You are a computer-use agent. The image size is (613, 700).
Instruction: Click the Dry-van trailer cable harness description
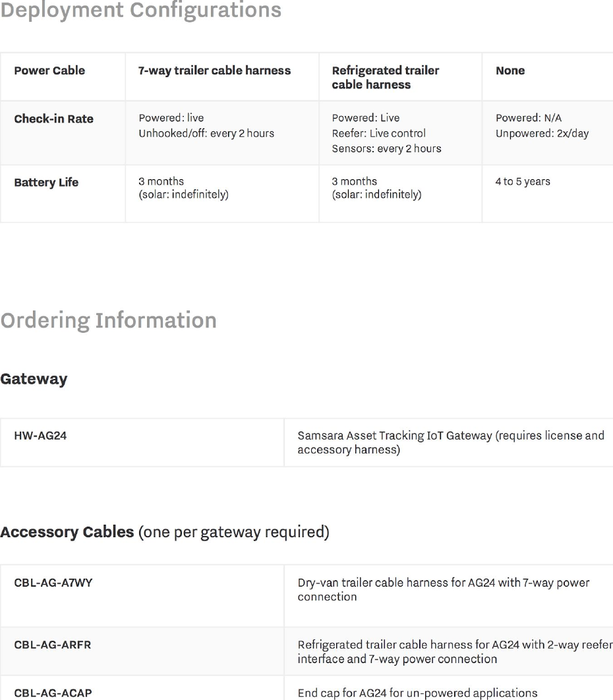point(444,590)
